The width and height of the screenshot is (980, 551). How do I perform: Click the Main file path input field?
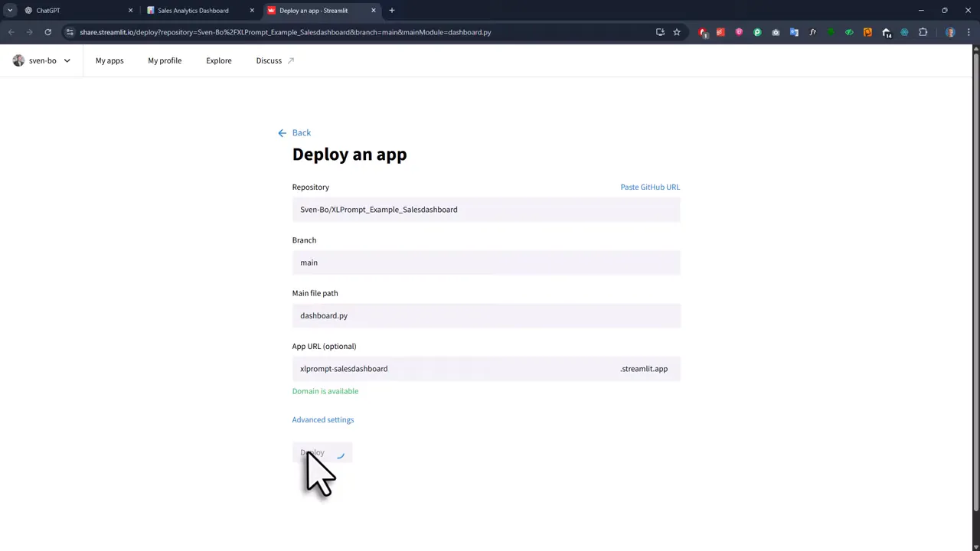(x=486, y=315)
